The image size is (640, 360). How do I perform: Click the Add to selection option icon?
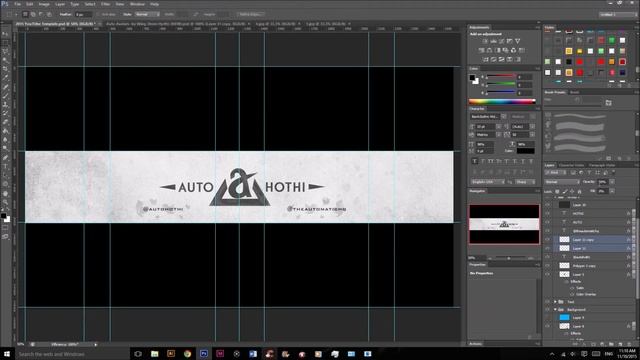[x=33, y=14]
